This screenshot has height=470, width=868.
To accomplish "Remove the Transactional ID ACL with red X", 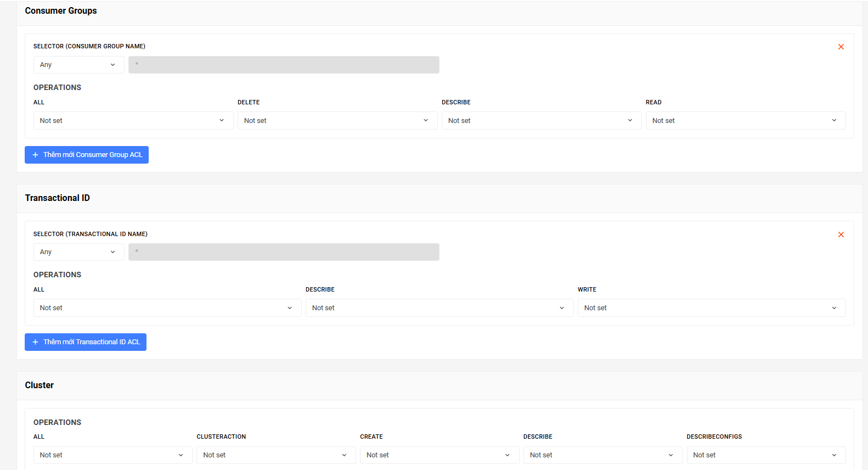I will pyautogui.click(x=841, y=234).
